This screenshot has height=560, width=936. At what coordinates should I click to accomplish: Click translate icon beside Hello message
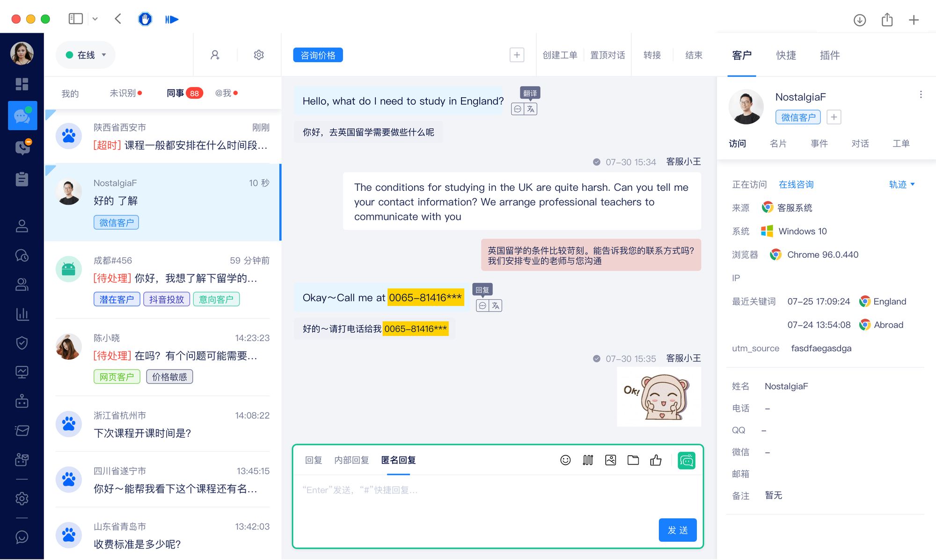pos(531,109)
